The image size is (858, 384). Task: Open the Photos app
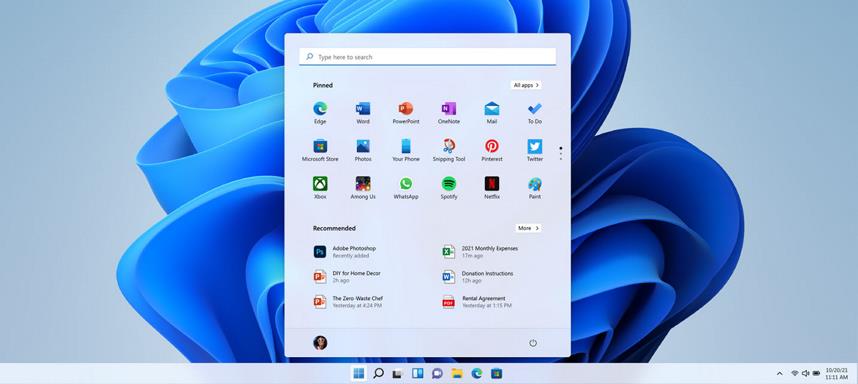[363, 150]
